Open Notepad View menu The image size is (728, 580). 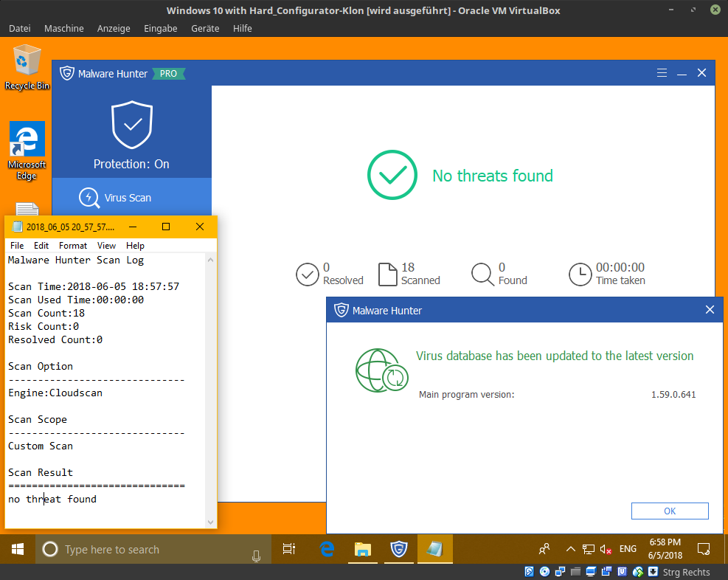pyautogui.click(x=106, y=245)
